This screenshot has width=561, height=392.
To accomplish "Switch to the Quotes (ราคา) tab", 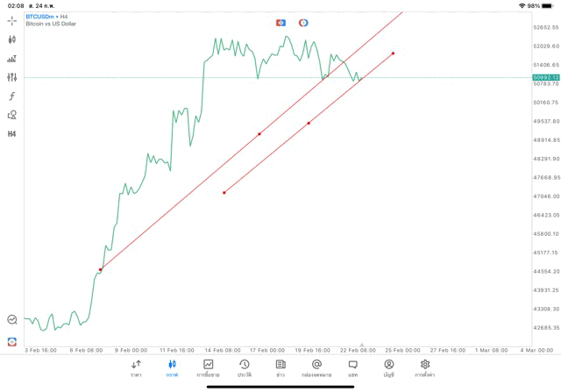I will (136, 368).
